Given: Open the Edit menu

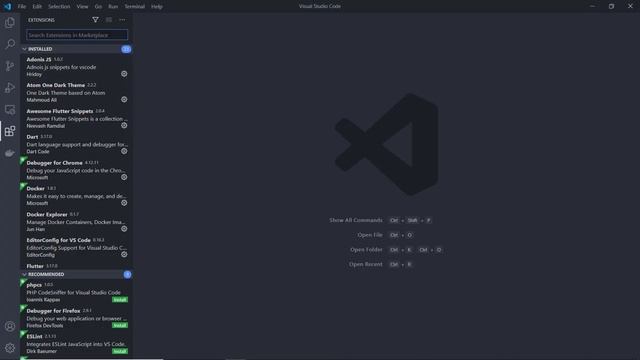Looking at the screenshot, I should click(x=37, y=7).
